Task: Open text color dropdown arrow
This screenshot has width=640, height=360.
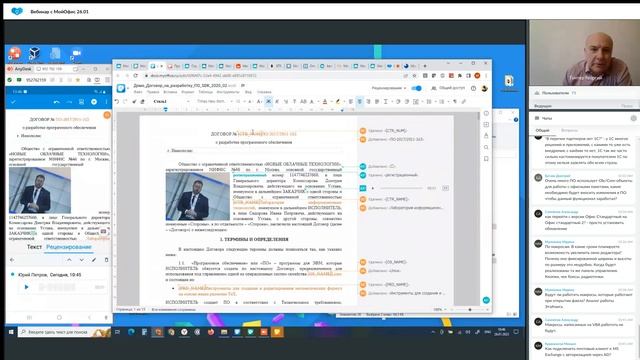Action: click(x=330, y=101)
